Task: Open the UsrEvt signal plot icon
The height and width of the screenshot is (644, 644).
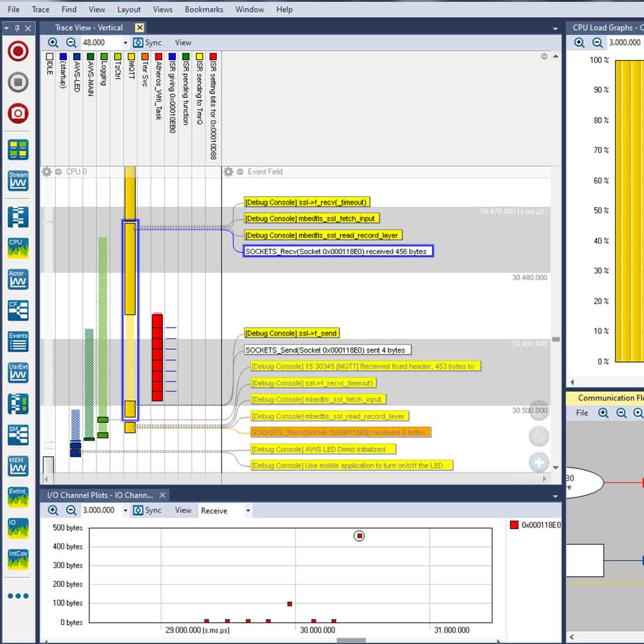Action: (18, 373)
